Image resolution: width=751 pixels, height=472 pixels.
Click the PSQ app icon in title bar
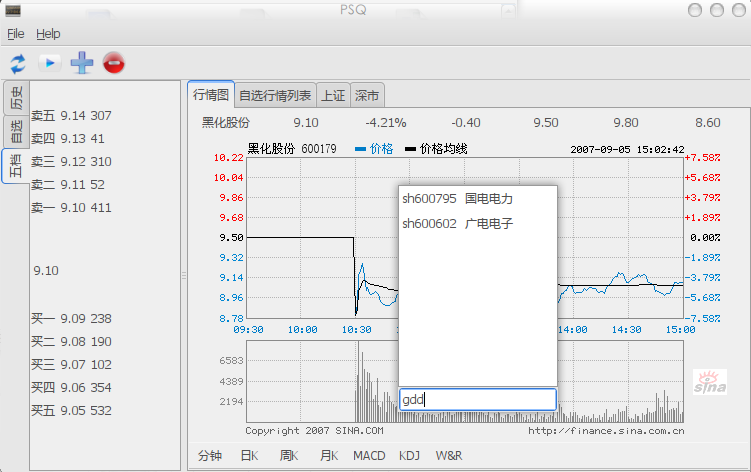click(13, 10)
